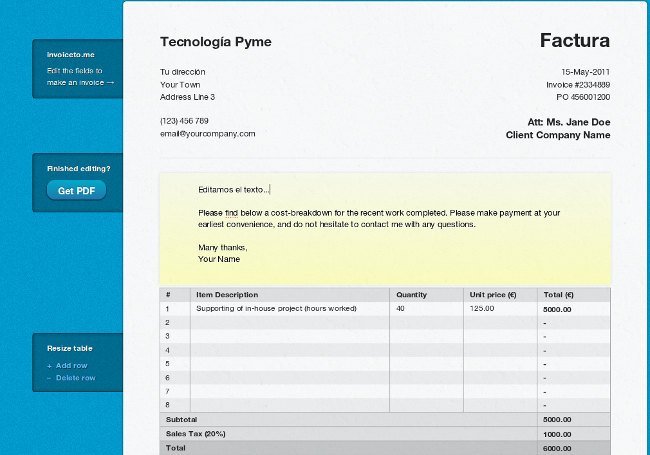Change the invoice date 15-May-2011

(x=585, y=72)
